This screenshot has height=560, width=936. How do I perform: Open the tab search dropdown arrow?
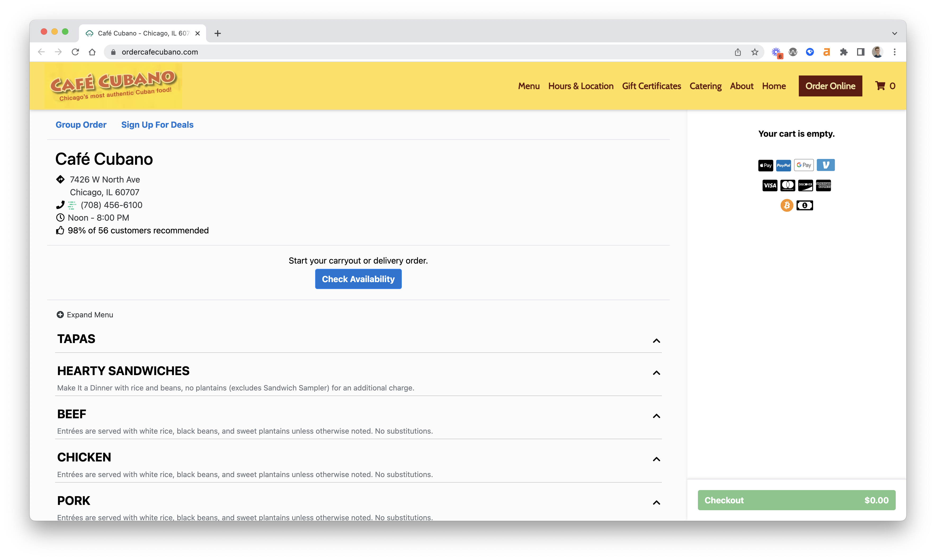pyautogui.click(x=894, y=33)
